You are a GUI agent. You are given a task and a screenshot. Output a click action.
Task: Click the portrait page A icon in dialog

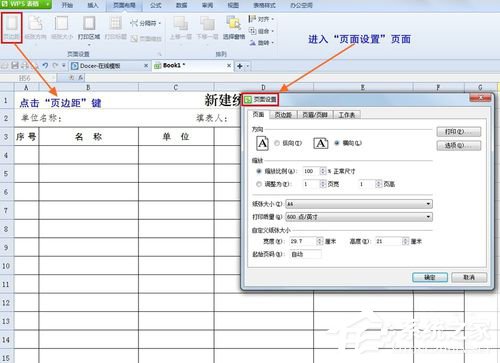pos(262,143)
